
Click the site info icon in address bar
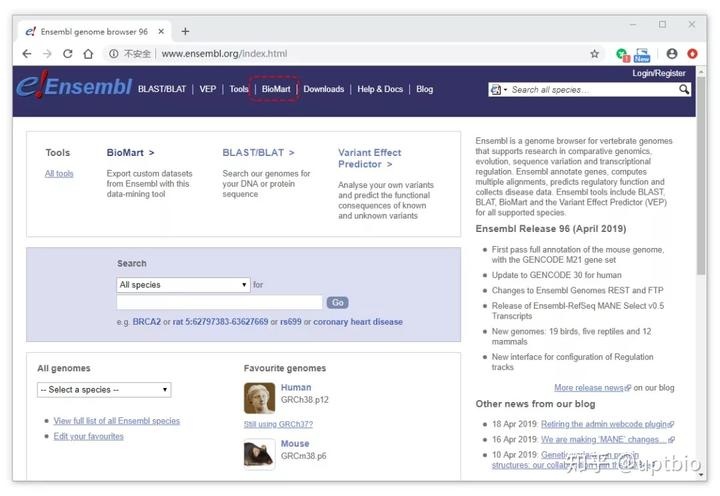click(113, 54)
